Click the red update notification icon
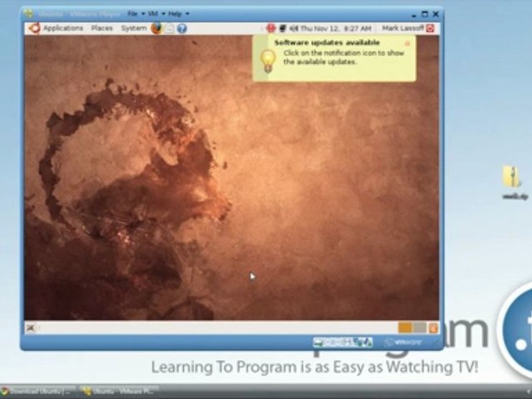532x399 pixels. click(x=271, y=28)
